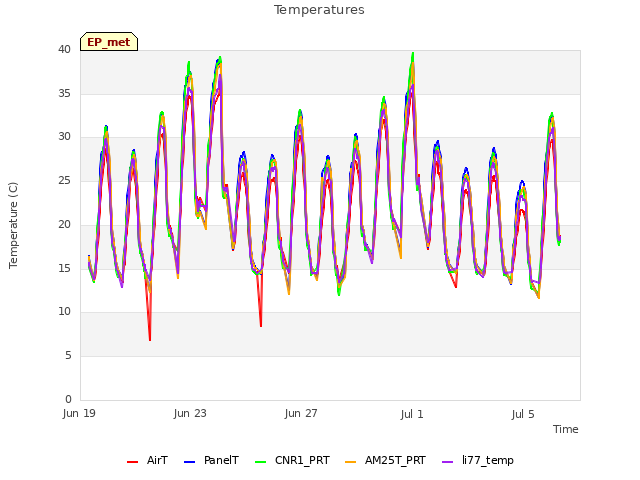Click the 5 y-axis tick label
The height and width of the screenshot is (480, 640).
pos(68,356)
